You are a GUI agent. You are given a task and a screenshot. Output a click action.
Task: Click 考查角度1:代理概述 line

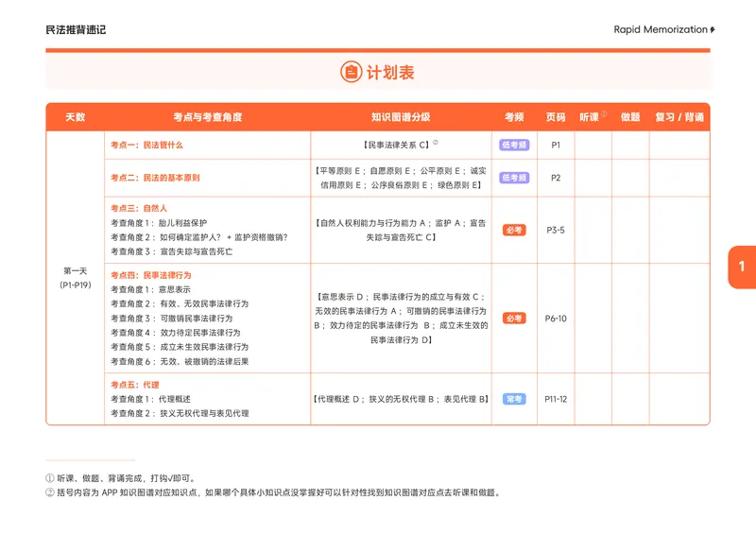(150, 400)
